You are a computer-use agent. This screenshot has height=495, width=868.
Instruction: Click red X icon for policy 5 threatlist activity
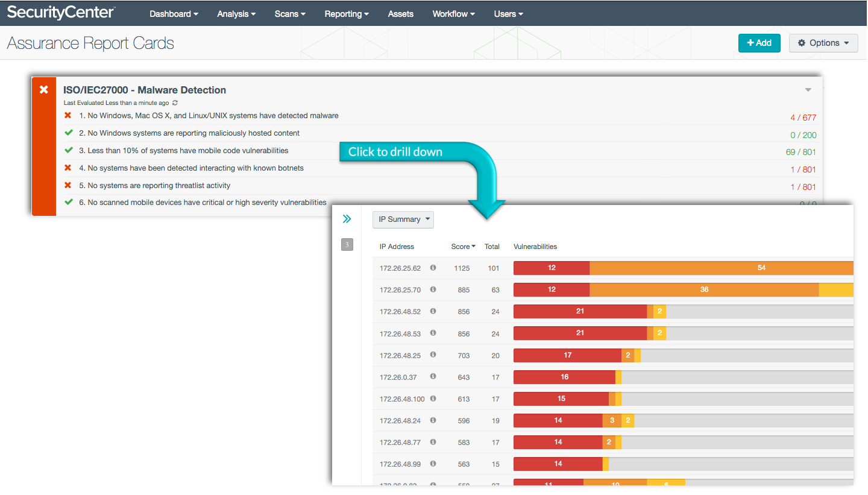68,185
